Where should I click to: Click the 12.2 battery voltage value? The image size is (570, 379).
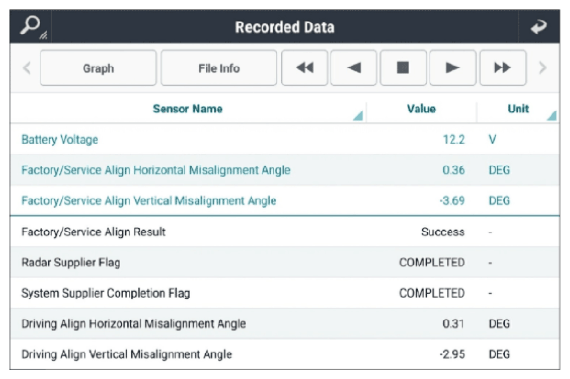pyautogui.click(x=454, y=140)
